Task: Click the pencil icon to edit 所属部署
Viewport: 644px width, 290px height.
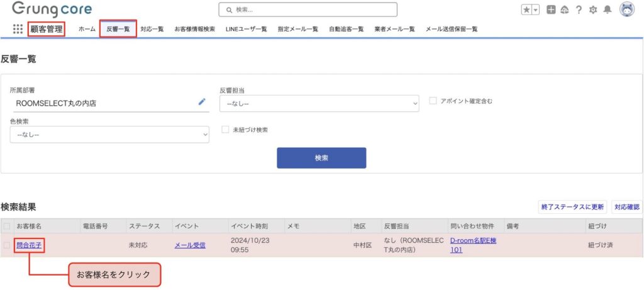Action: pos(202,101)
